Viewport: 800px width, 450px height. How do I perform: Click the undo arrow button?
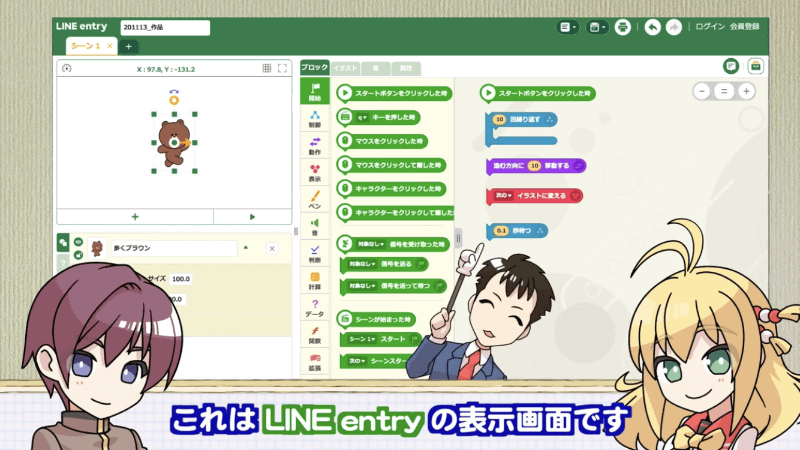[653, 27]
